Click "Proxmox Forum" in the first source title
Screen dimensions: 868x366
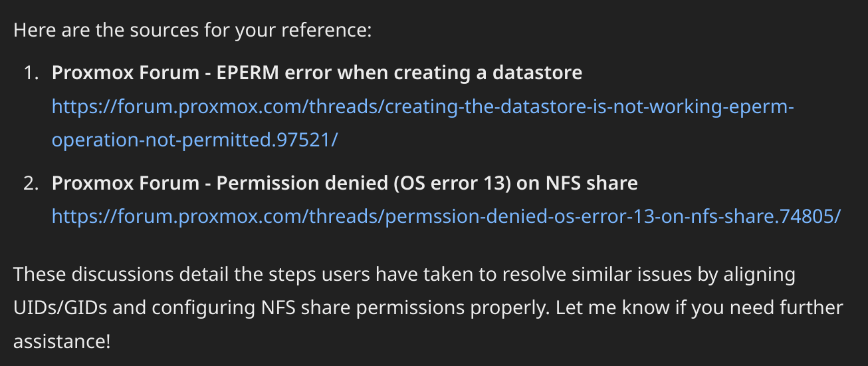(126, 72)
